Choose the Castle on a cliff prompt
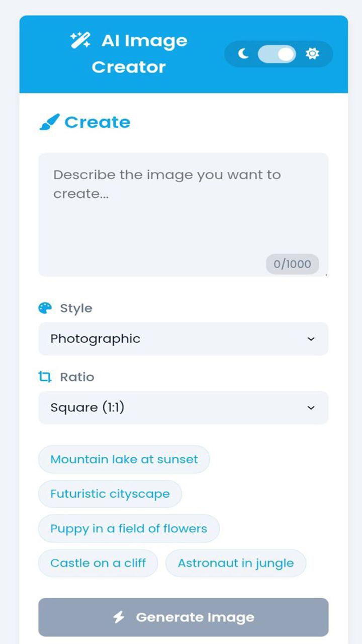The height and width of the screenshot is (644, 362). (x=98, y=563)
